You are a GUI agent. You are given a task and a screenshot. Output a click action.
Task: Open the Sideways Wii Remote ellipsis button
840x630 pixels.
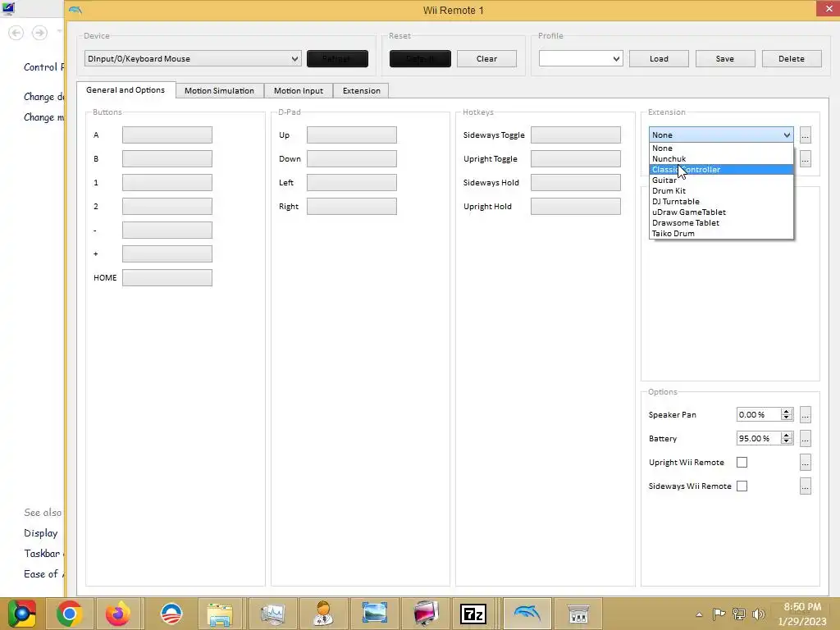806,486
